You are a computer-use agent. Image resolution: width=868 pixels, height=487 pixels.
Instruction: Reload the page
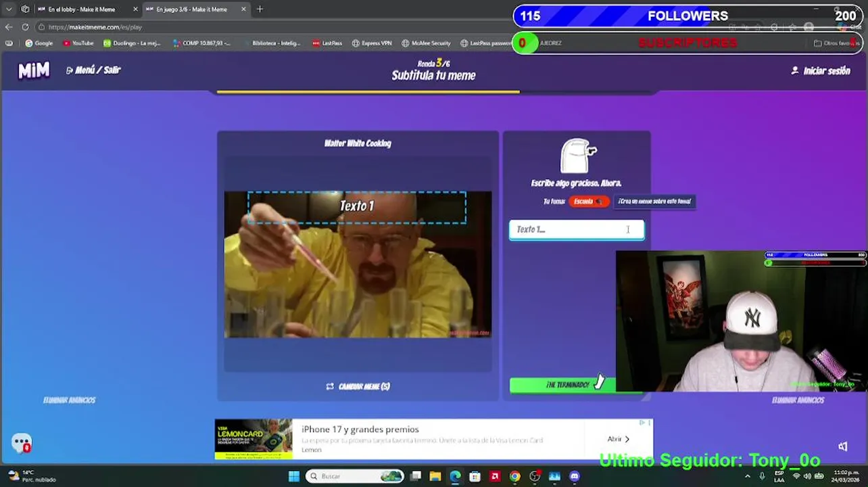tap(25, 27)
